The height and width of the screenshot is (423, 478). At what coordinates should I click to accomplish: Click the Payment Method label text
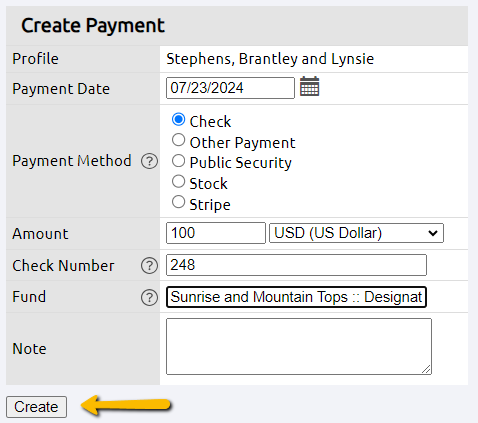[x=72, y=161]
